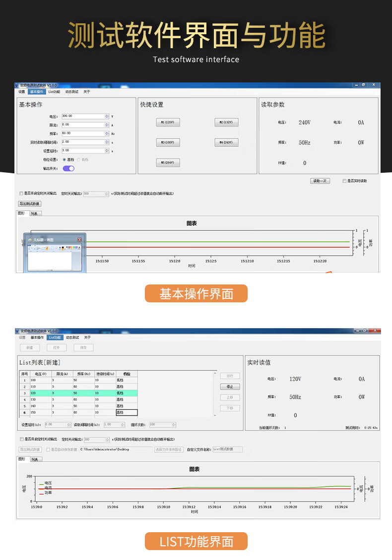This screenshot has height=560, width=392.
Task: Toggle the 输出开关 output switch
Action: [68, 169]
